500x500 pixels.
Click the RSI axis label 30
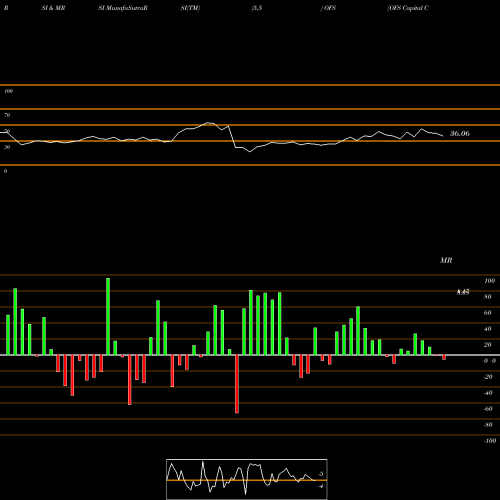(7, 147)
